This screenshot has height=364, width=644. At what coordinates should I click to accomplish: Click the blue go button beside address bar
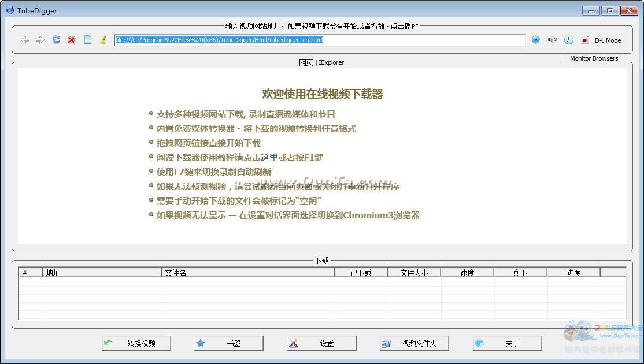pos(535,40)
